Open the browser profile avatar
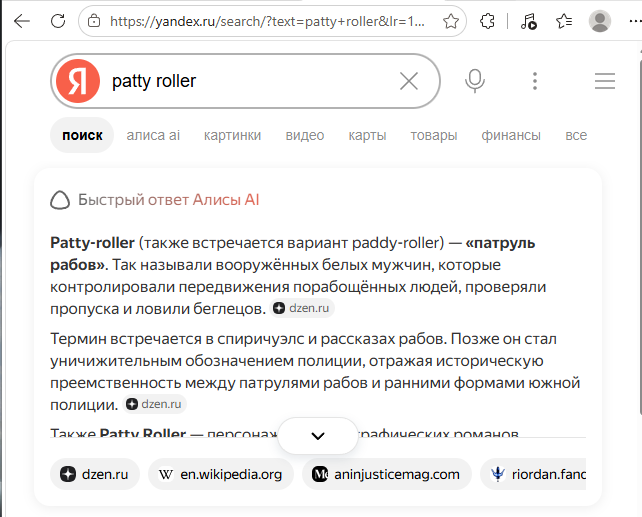Viewport: 642px width, 517px height. [x=599, y=21]
